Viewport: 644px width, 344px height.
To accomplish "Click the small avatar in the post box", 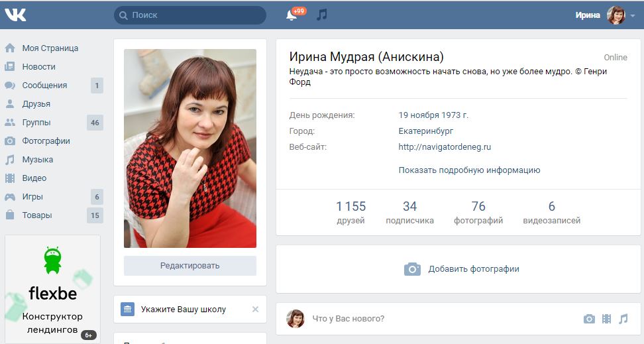I will tap(295, 319).
